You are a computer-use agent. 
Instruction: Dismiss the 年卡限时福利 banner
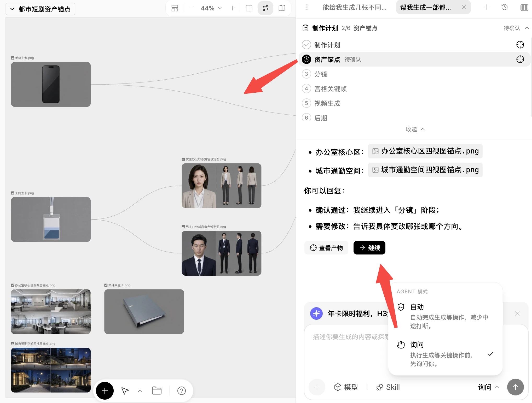[517, 313]
